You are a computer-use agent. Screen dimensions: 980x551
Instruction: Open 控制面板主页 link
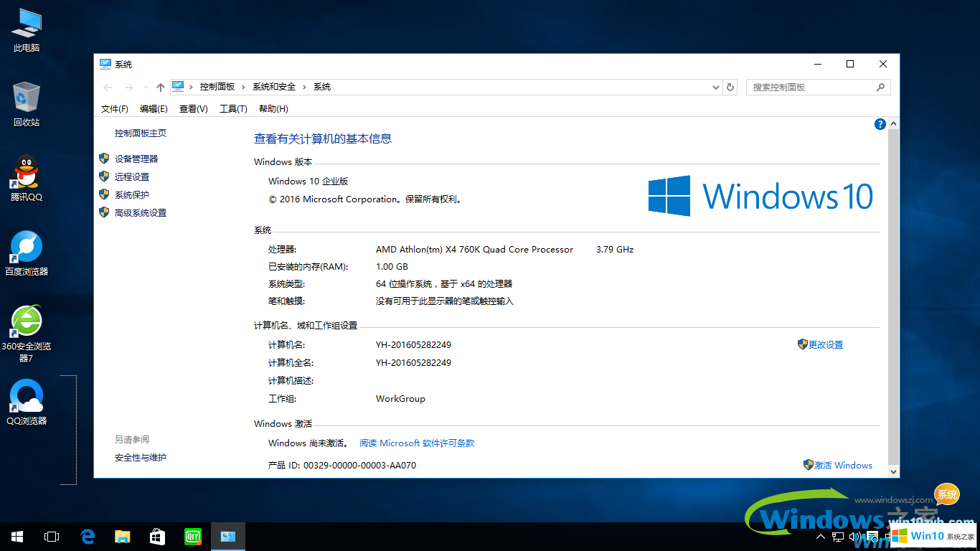141,133
